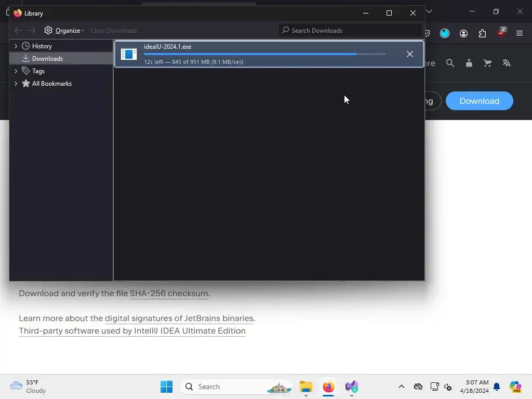The image size is (532, 399).
Task: Cancel the ideaIU-2024.1.exe download
Action: (410, 54)
